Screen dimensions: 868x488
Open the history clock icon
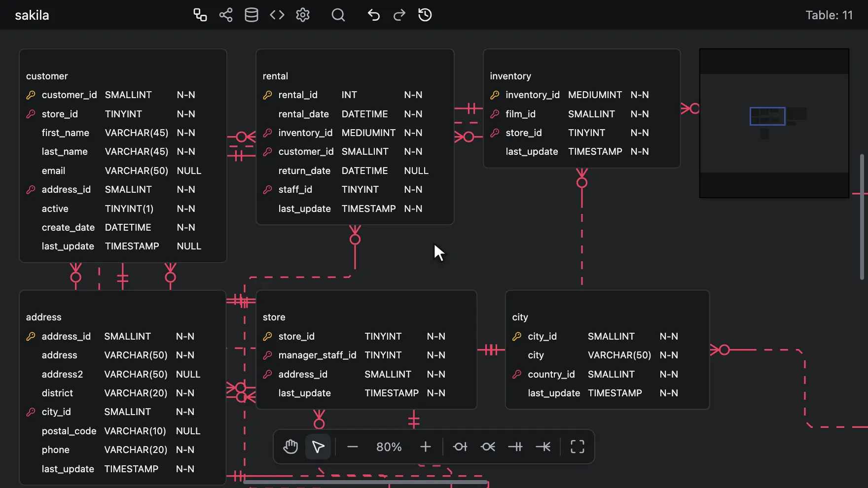(425, 15)
